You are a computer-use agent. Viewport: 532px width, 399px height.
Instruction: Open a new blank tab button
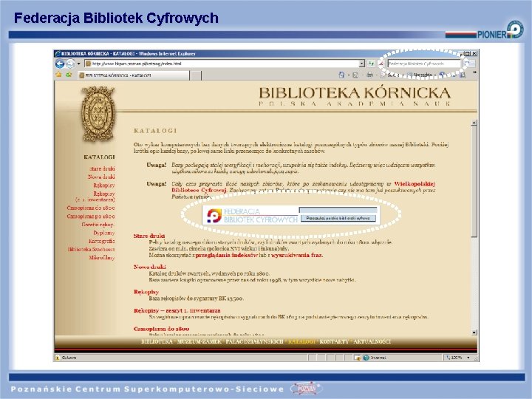[x=195, y=75]
